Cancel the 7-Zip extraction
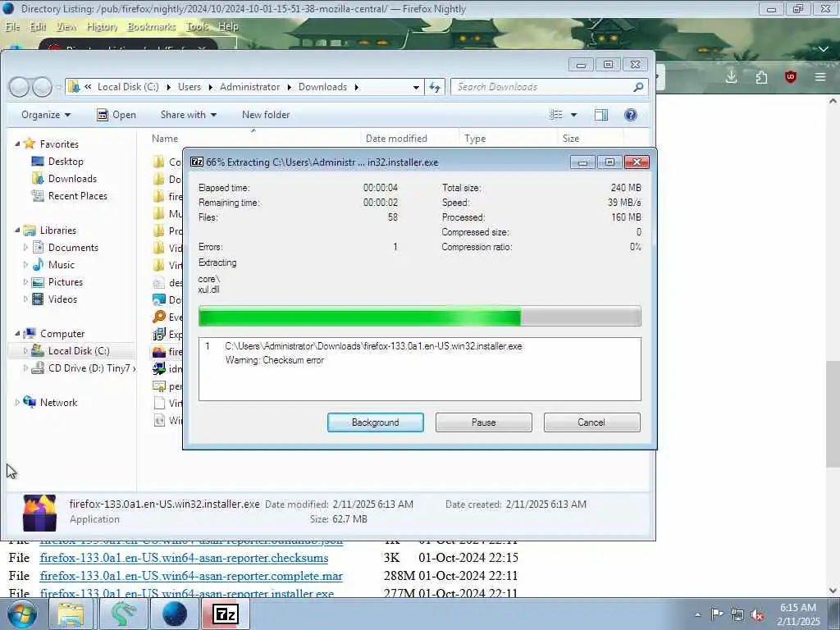The image size is (840, 630). [x=591, y=422]
